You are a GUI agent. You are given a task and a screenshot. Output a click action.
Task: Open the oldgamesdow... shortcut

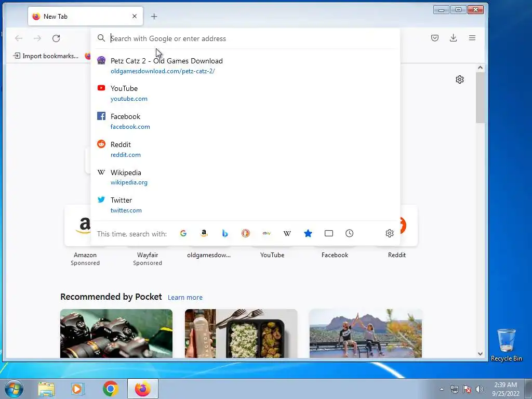coord(209,255)
